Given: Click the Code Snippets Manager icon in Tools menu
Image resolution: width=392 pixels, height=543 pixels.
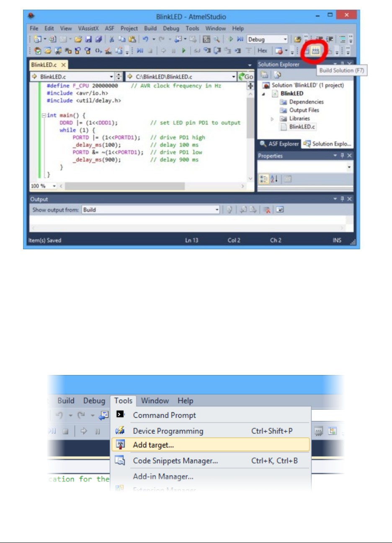Looking at the screenshot, I should pyautogui.click(x=120, y=460).
